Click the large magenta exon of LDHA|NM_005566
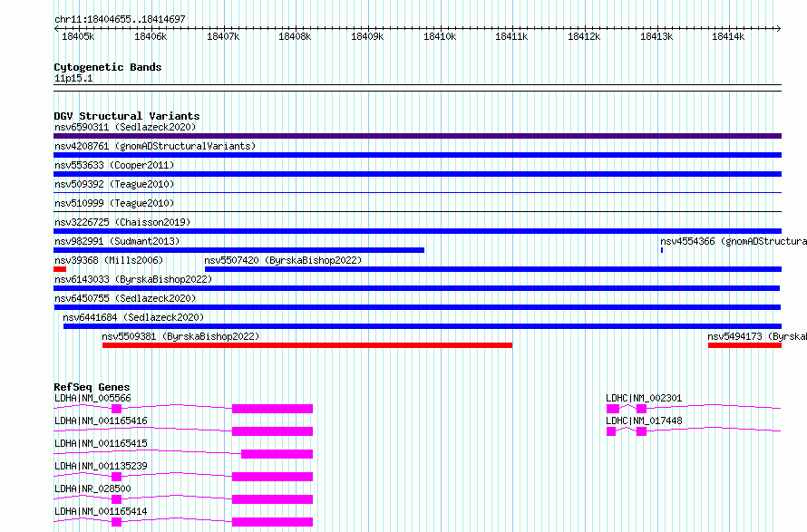The width and height of the screenshot is (807, 532). (x=272, y=409)
